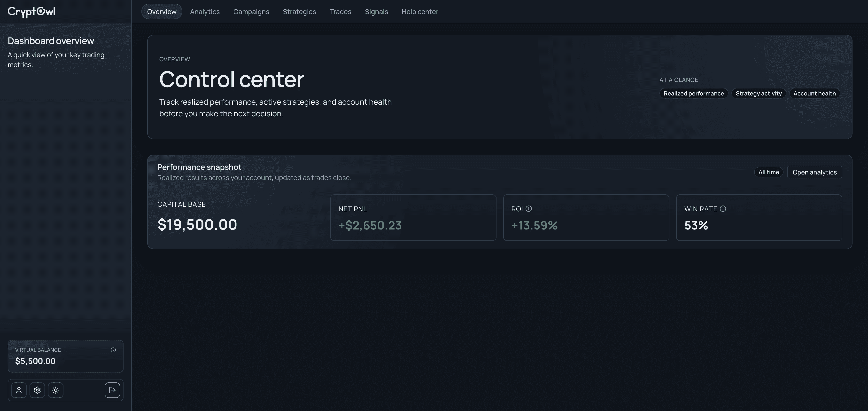Click the +$2,650.23 net PnL value
This screenshot has width=868, height=411.
[370, 225]
